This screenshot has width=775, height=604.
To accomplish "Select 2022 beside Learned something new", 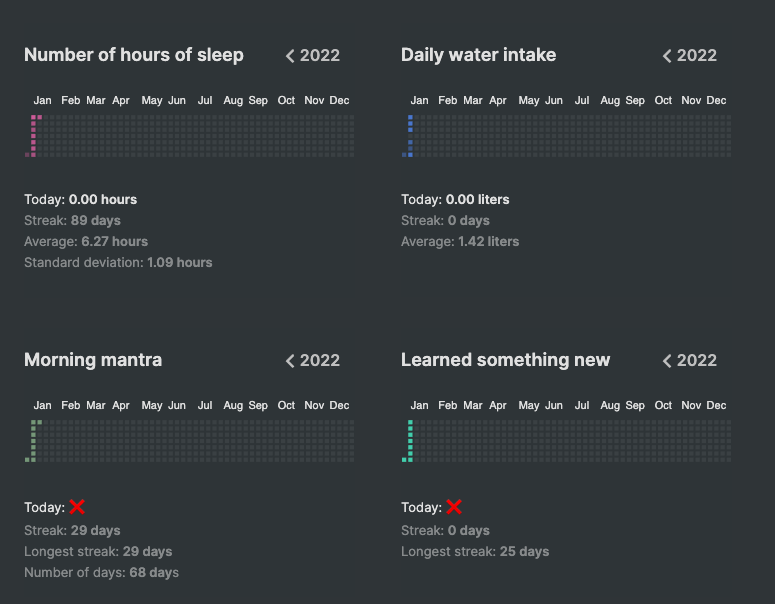I will tap(697, 361).
